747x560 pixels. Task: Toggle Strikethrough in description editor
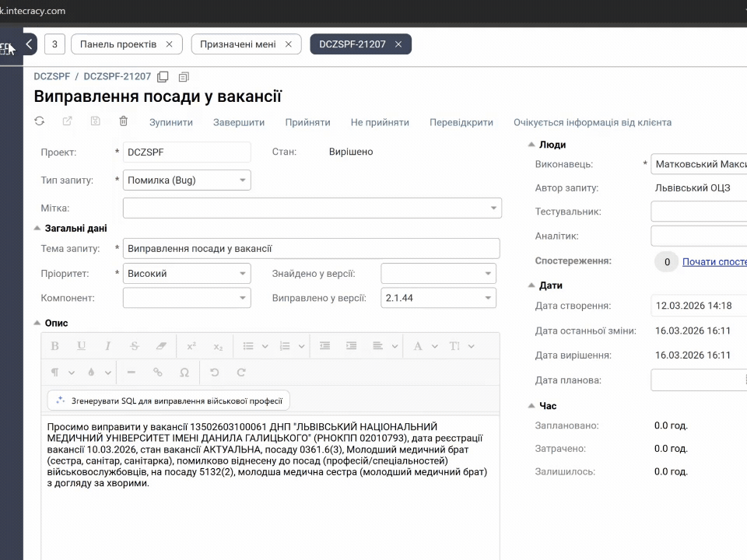(135, 346)
